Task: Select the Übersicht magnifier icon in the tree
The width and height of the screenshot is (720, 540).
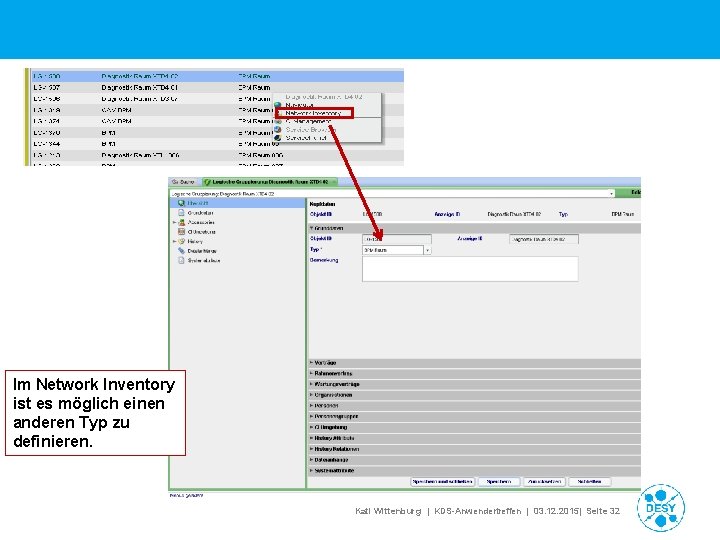Action: [181, 203]
